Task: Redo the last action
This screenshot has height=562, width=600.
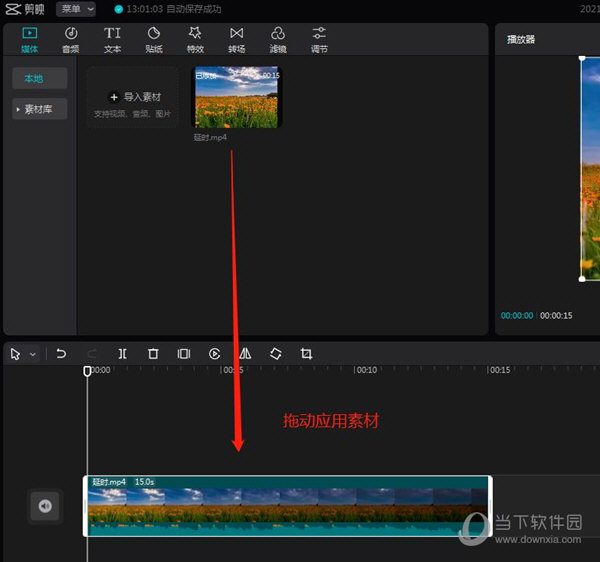Action: 92,353
